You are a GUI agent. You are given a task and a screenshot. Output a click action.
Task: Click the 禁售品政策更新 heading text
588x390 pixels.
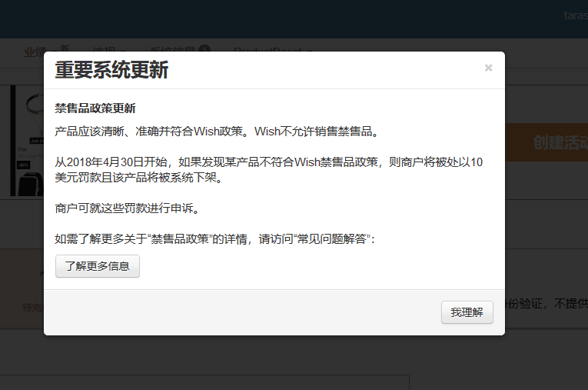point(95,108)
